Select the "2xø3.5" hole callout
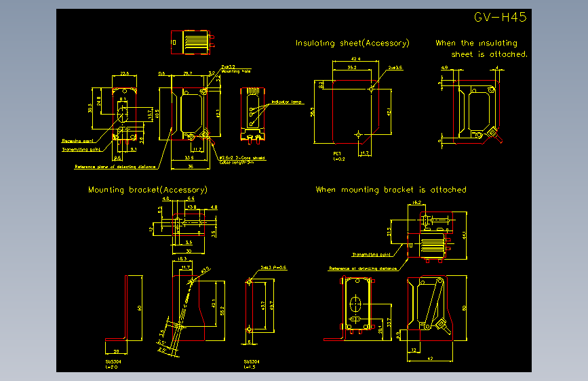 tap(395, 68)
